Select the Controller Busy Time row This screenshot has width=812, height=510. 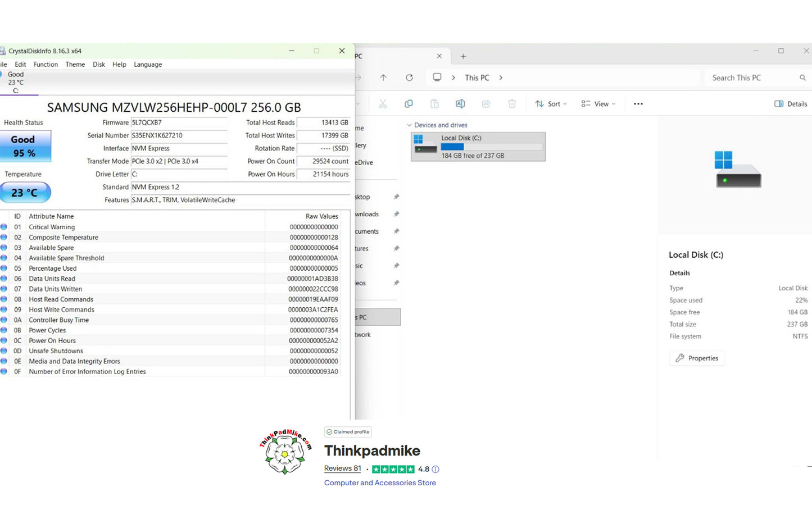click(x=170, y=320)
